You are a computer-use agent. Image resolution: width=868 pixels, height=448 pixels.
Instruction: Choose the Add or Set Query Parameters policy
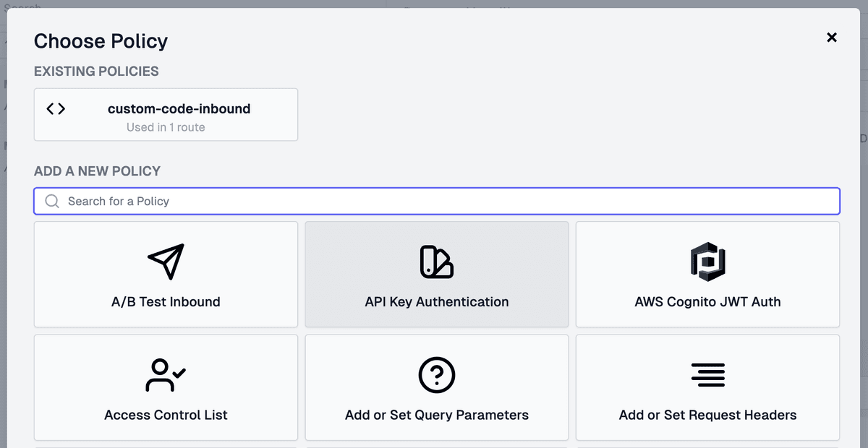436,387
